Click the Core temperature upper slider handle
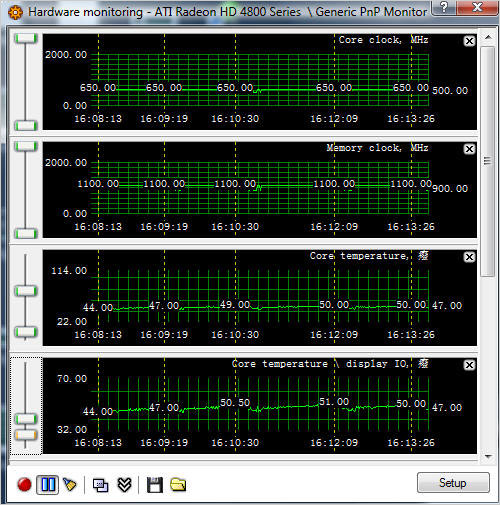 [x=26, y=291]
